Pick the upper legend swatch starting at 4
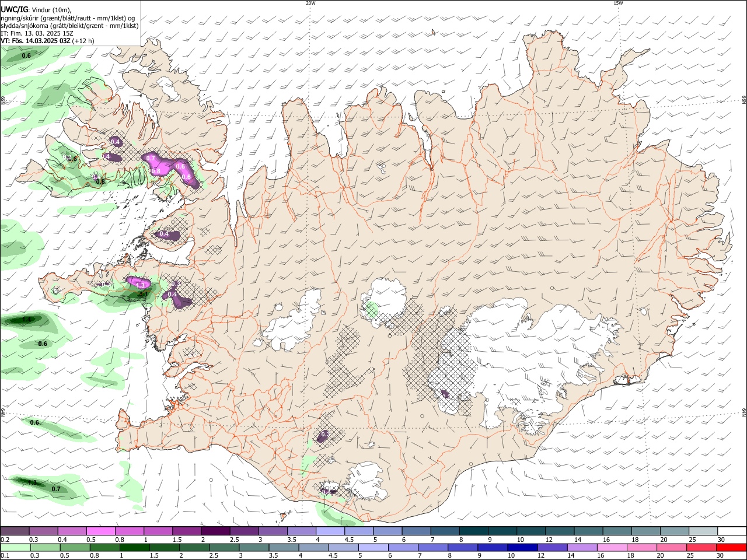Viewport: 747px width, 560px height. click(330, 531)
